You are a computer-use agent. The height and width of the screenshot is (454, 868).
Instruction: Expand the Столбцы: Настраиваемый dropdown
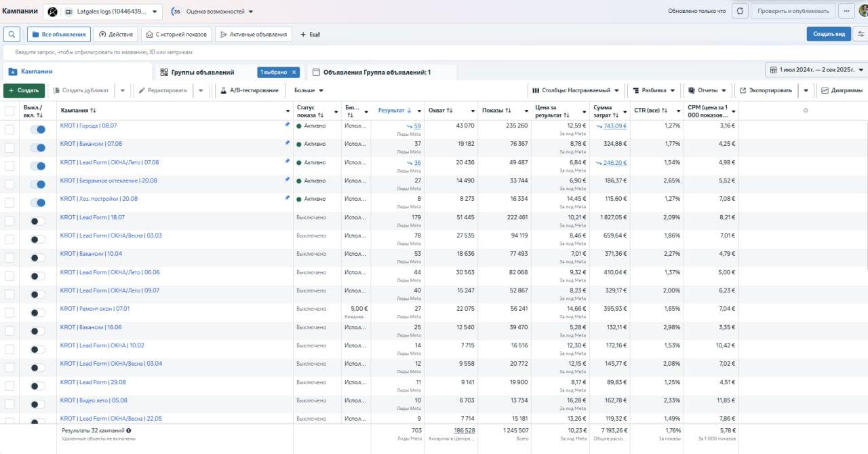(x=574, y=90)
